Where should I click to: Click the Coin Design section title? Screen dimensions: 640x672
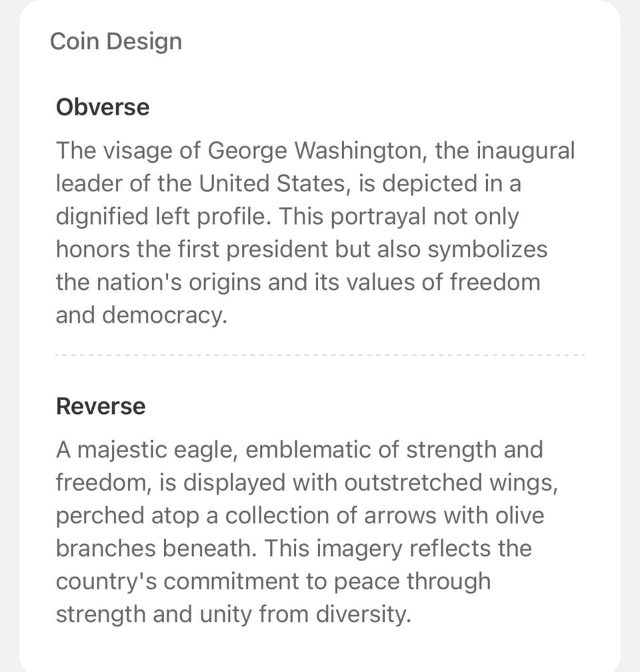tap(116, 41)
